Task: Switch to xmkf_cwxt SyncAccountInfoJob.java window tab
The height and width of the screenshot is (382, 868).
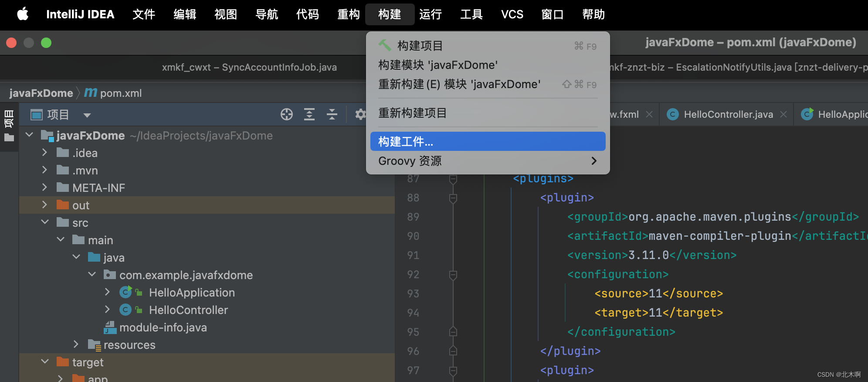Action: [x=249, y=67]
